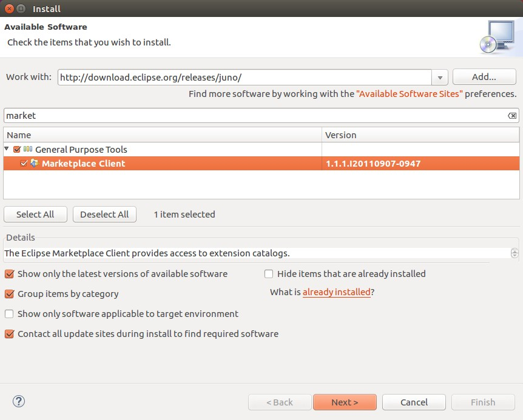
Task: Toggle Contact all update sites during install
Action: pos(9,334)
